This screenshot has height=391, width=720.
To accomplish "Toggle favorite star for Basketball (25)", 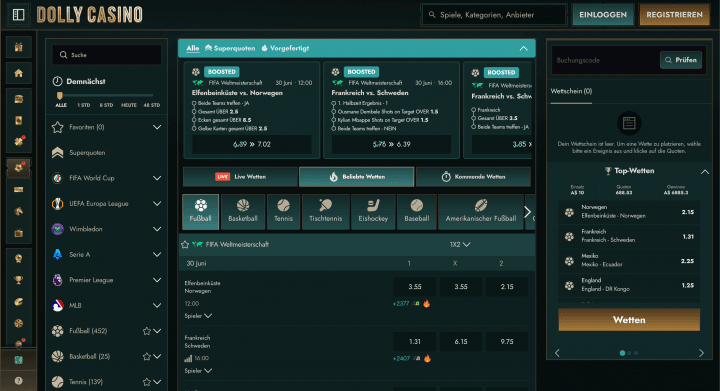I will (146, 357).
